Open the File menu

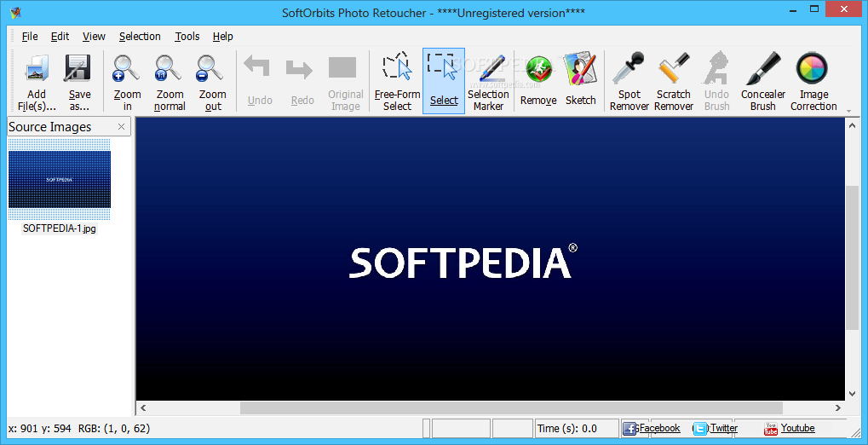(30, 36)
